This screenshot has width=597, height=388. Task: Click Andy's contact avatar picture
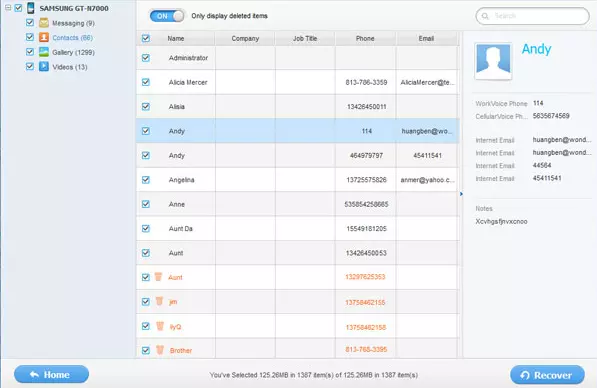tap(493, 61)
